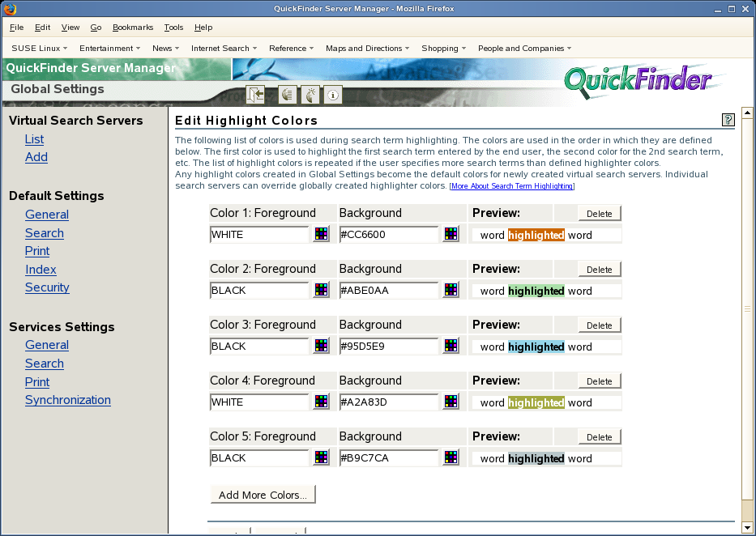Open More About Search Term Highlighting link
Screen dimensions: 756x536
coord(511,186)
